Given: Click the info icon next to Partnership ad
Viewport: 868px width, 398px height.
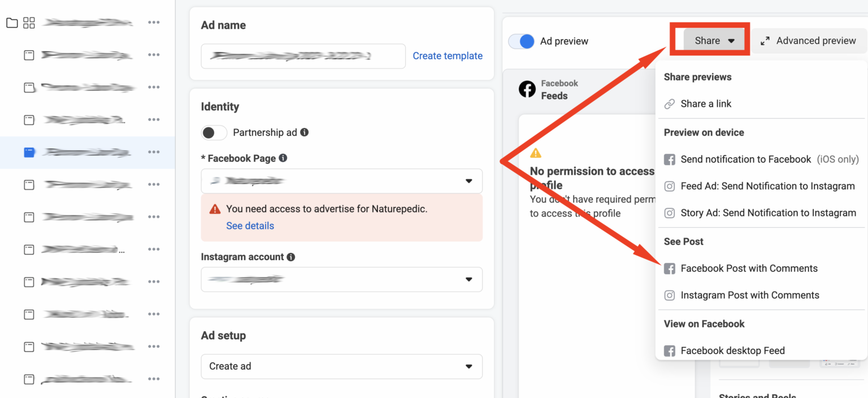Looking at the screenshot, I should point(305,132).
